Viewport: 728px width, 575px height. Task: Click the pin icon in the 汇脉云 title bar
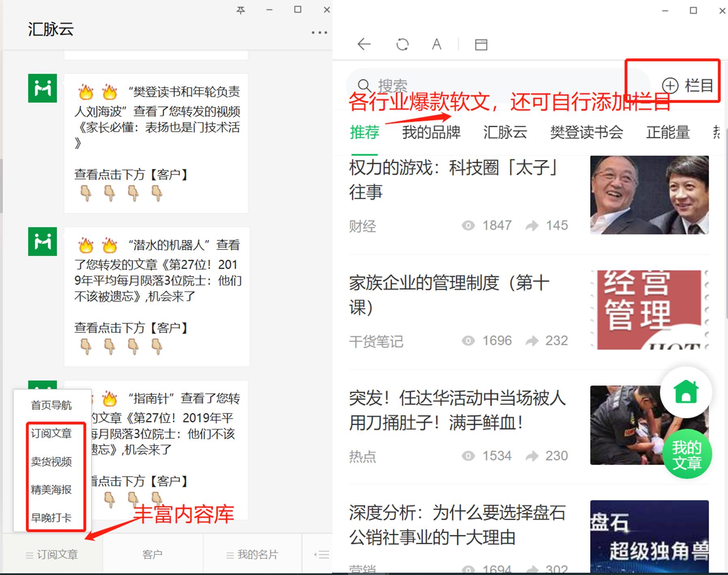pos(241,10)
